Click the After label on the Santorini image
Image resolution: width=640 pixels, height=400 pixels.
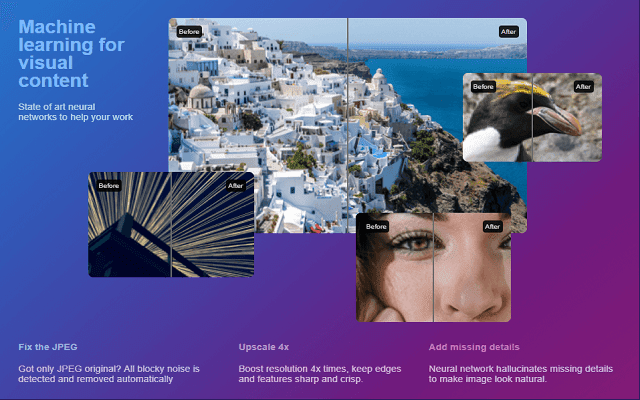pyautogui.click(x=508, y=31)
